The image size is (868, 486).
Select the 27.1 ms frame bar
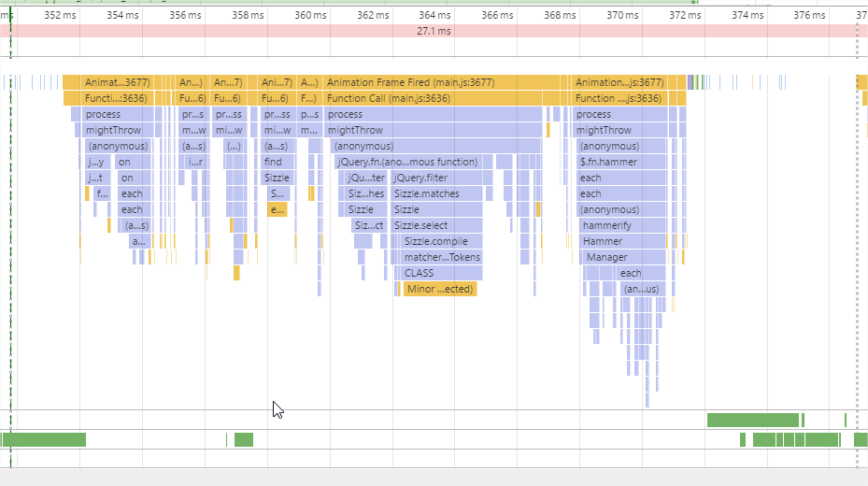tap(434, 31)
